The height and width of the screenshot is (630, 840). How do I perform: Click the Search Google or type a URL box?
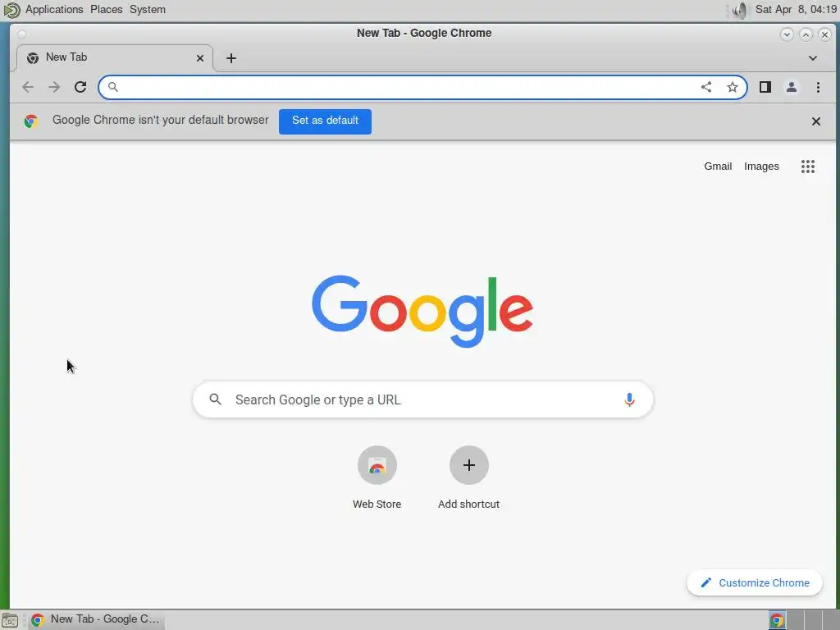pos(422,399)
